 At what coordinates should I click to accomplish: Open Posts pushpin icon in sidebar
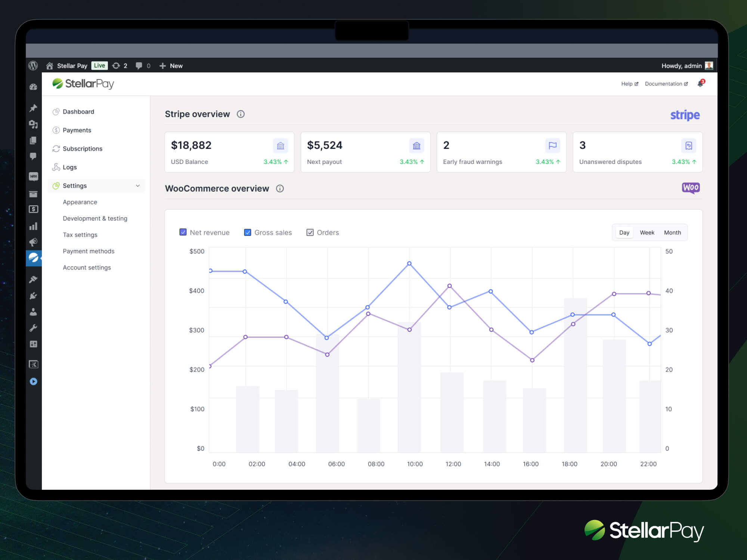point(33,108)
